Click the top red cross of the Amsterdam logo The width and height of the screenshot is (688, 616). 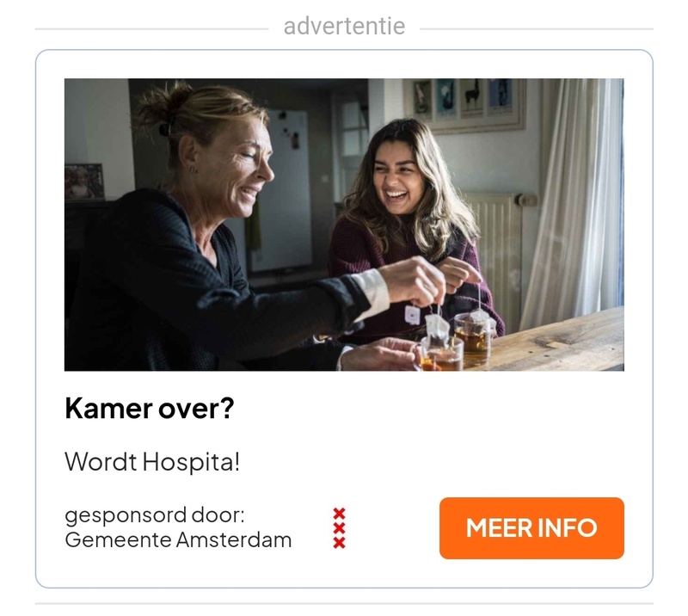tap(339, 514)
